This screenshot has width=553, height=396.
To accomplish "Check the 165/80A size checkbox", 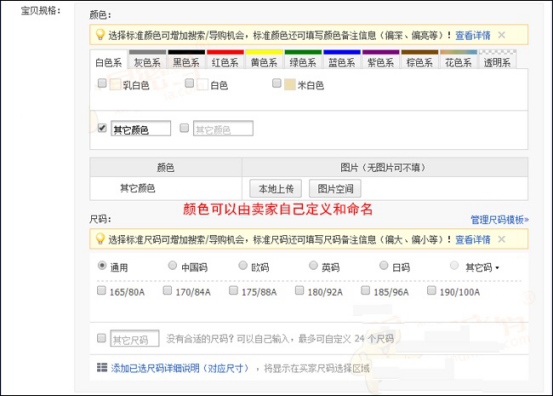I will tap(101, 291).
